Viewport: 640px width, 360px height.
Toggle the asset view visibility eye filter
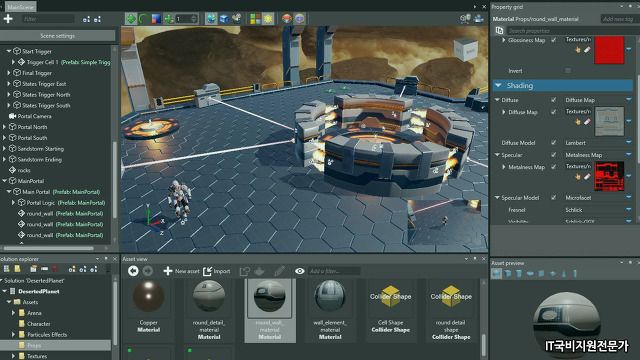[300, 271]
